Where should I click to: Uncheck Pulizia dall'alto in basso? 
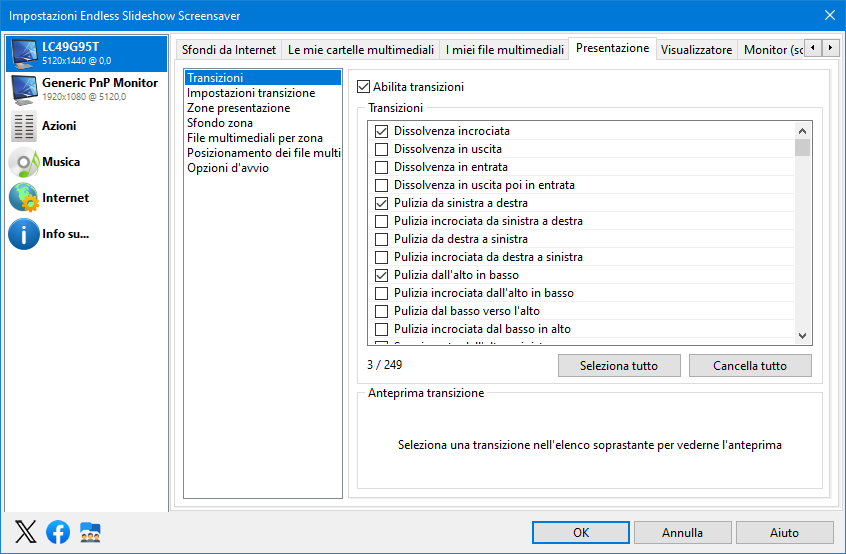click(x=381, y=275)
